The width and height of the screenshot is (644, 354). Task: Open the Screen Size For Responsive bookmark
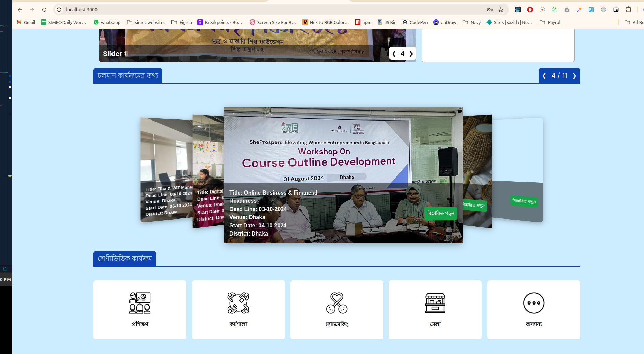click(x=273, y=22)
